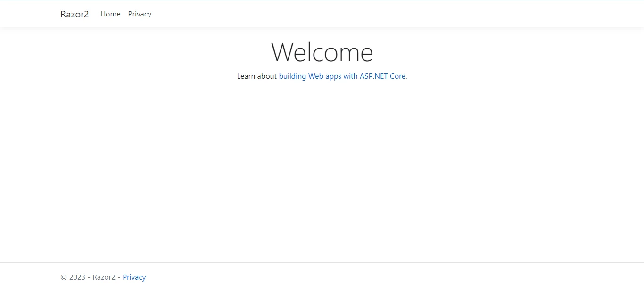The image size is (644, 291).
Task: Follow the Privacy link in the footer
Action: coord(134,277)
